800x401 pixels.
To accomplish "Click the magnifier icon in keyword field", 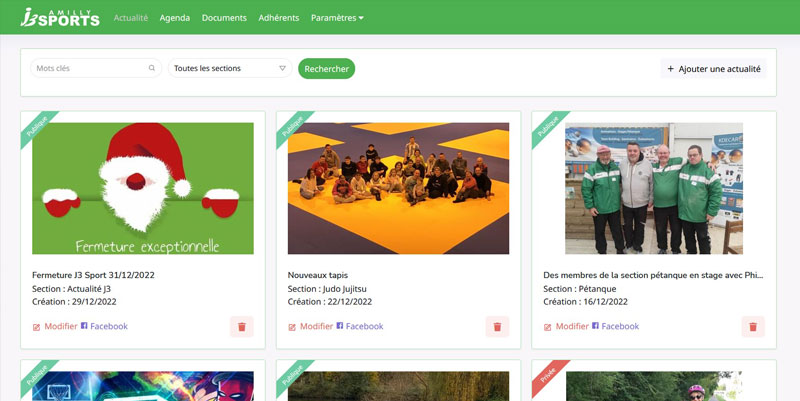I will click(152, 68).
